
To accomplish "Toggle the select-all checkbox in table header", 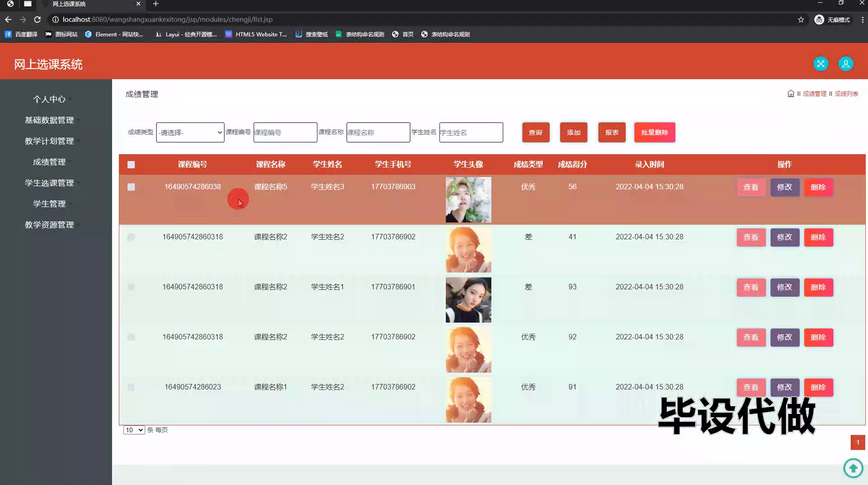I will click(131, 165).
